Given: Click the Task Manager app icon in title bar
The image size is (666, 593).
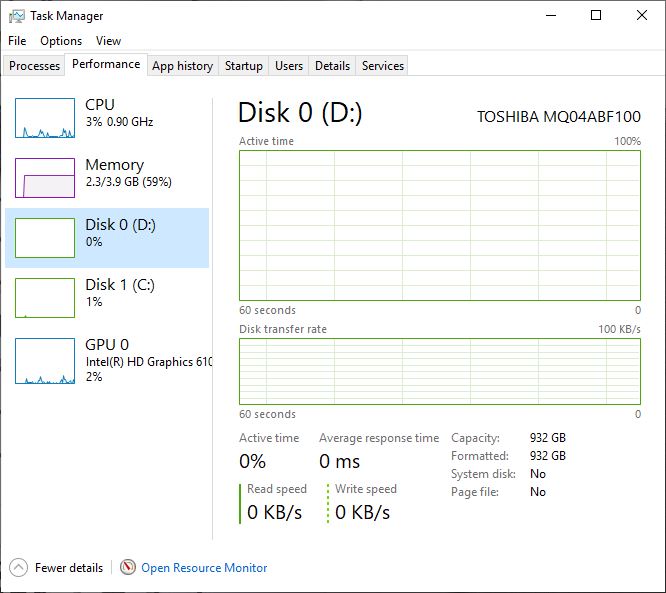Looking at the screenshot, I should 16,16.
